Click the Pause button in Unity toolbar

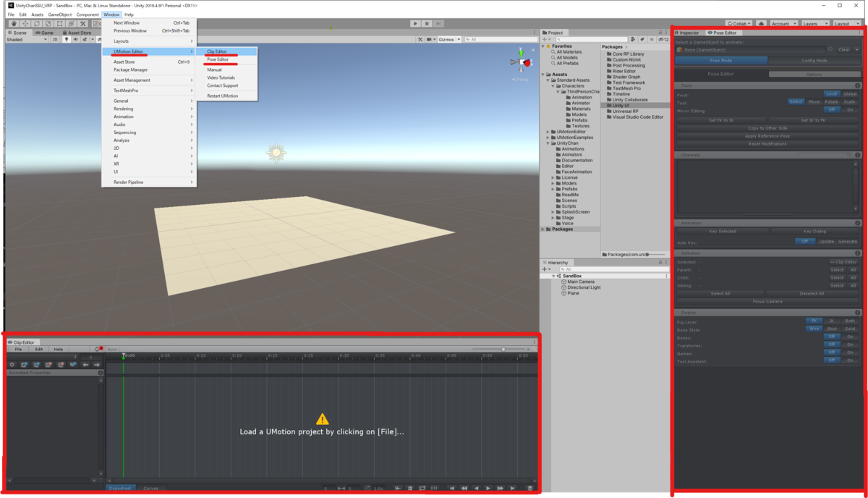427,24
